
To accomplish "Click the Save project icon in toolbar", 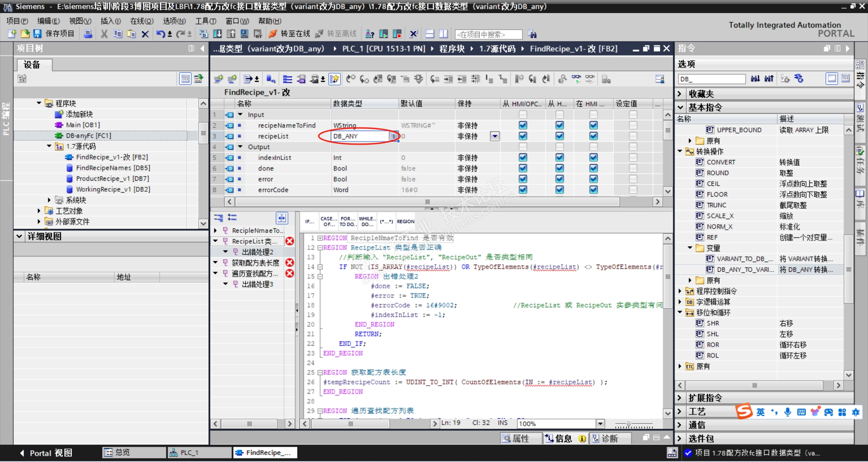I will (x=38, y=34).
